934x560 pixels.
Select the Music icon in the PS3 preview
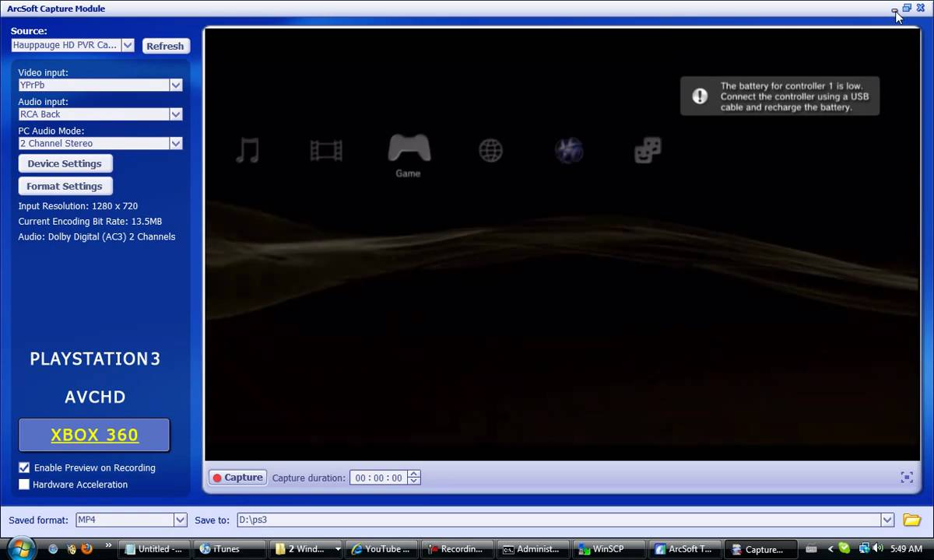(248, 149)
